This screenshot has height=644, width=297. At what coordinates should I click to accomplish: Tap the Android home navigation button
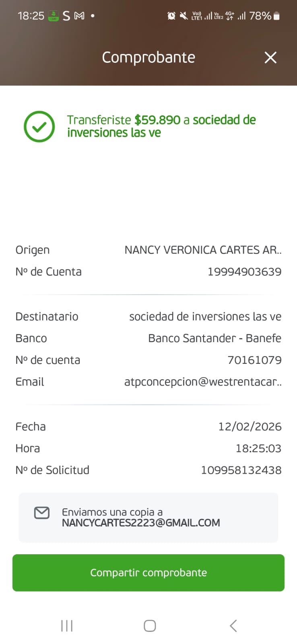click(150, 626)
